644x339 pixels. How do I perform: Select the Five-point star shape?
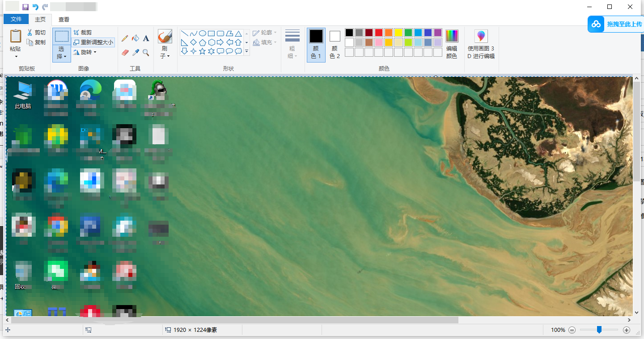point(202,51)
